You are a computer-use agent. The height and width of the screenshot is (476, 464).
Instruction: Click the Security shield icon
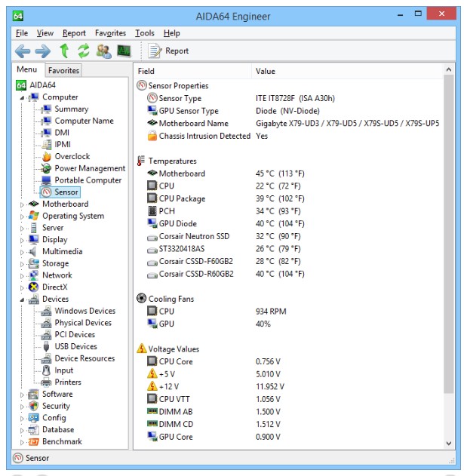[34, 406]
